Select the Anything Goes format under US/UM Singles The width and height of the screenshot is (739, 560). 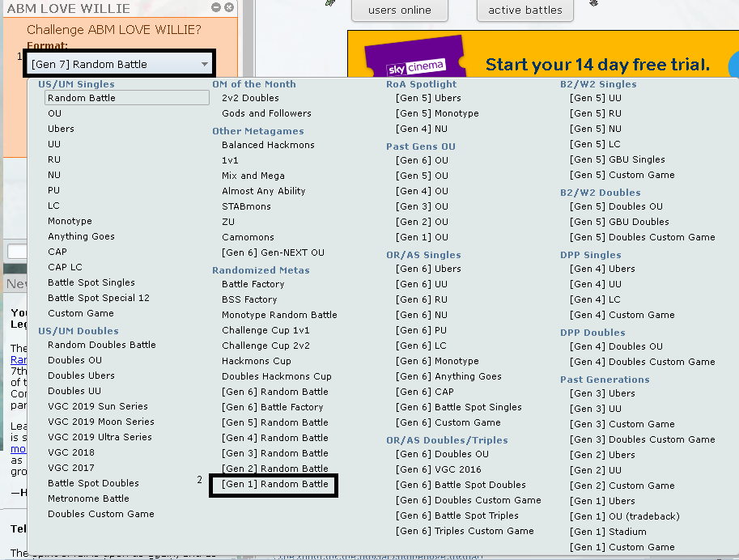pyautogui.click(x=81, y=236)
